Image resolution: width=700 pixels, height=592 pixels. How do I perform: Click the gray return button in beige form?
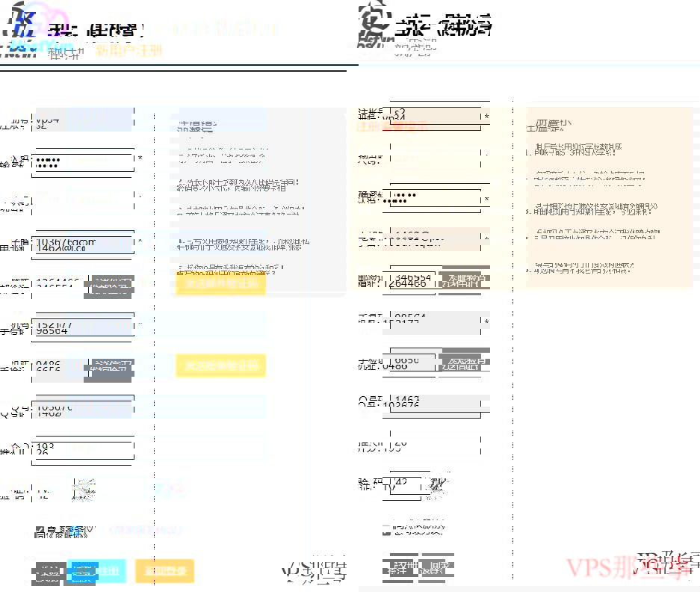(x=436, y=568)
